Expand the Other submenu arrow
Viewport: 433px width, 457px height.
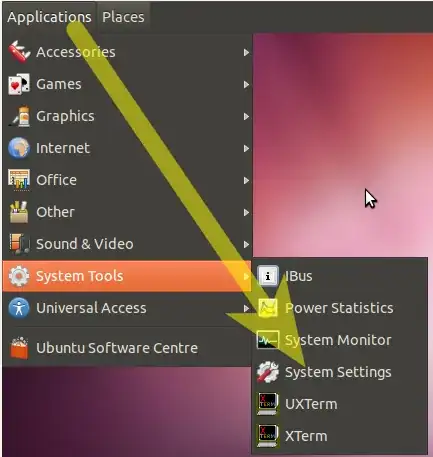click(x=246, y=212)
